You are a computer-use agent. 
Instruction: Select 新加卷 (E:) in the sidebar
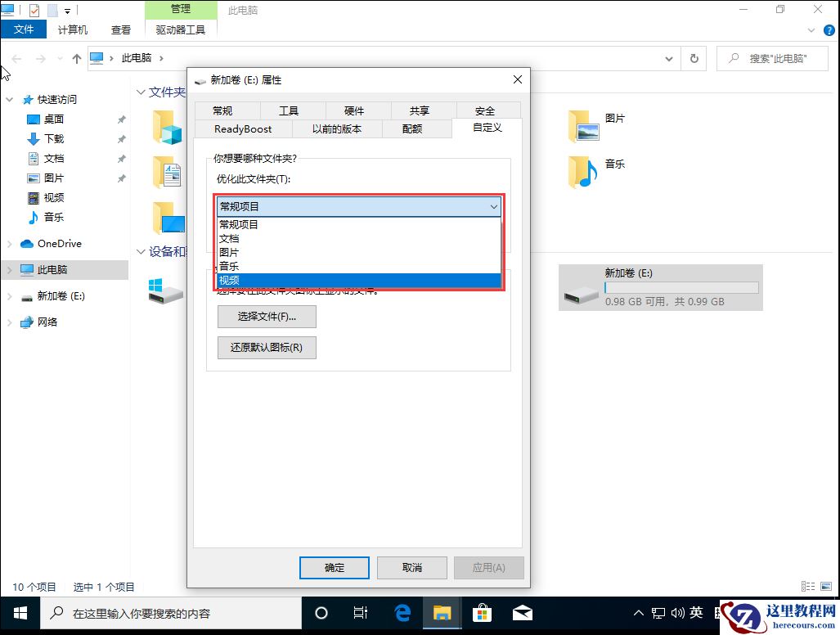pyautogui.click(x=59, y=296)
